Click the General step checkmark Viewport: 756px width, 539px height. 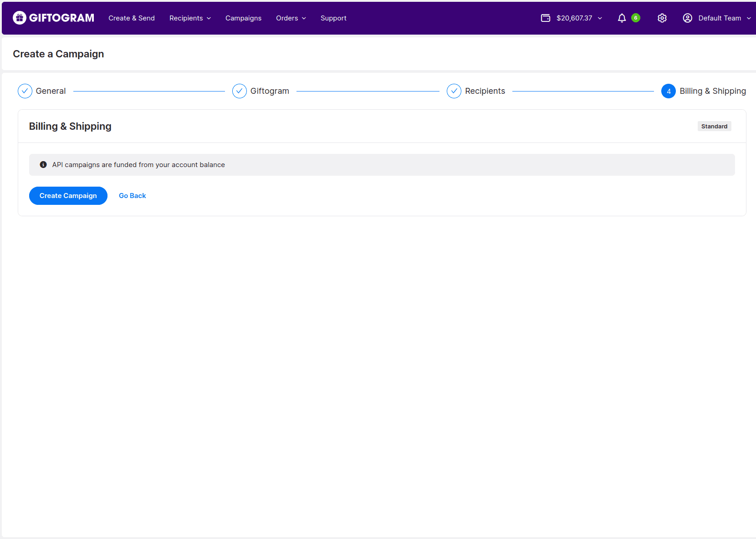[25, 91]
